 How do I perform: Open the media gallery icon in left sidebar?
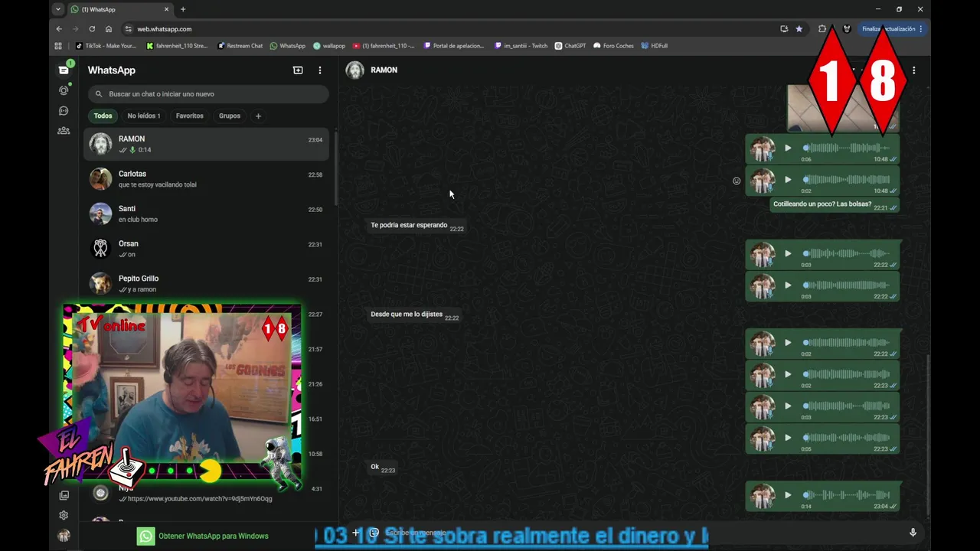coord(64,495)
